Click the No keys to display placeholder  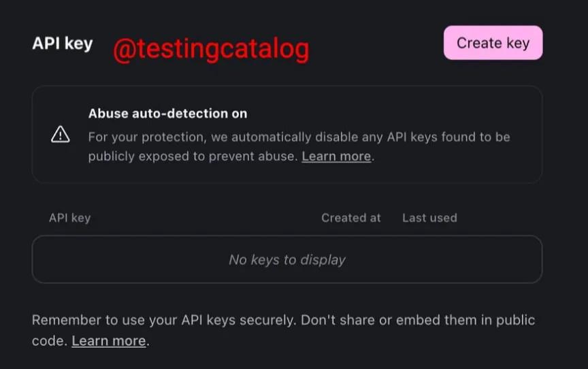pos(287,259)
